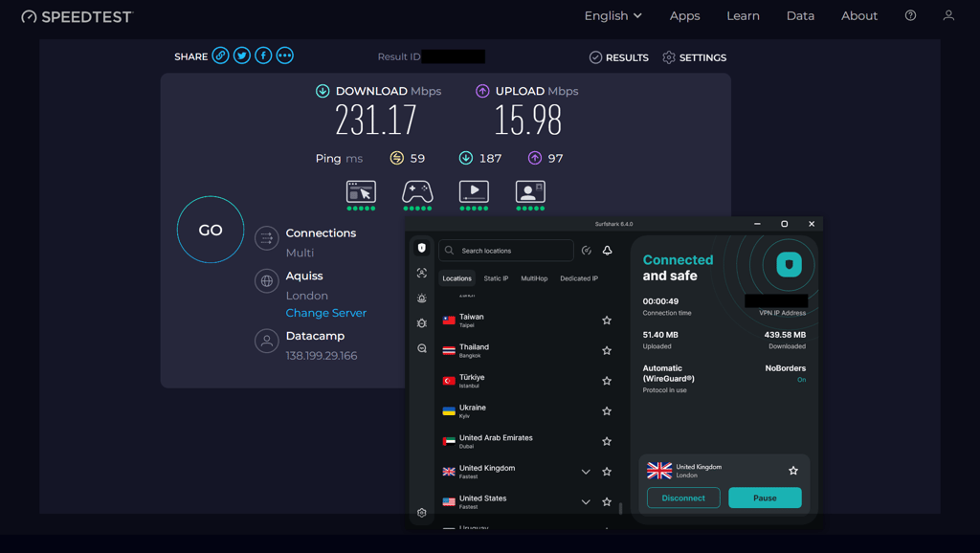980x553 pixels.
Task: Click the Pause button
Action: point(765,498)
